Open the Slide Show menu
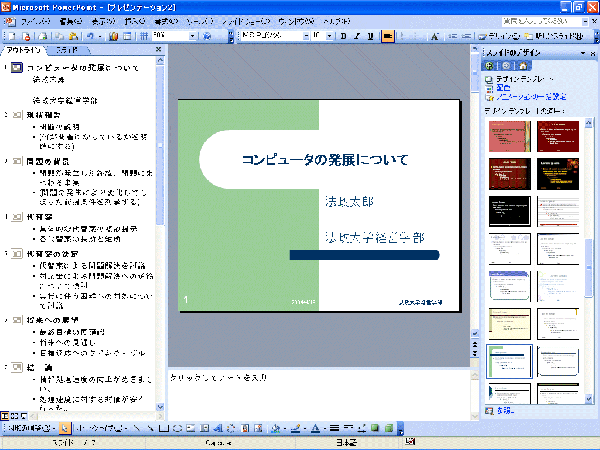 point(246,21)
